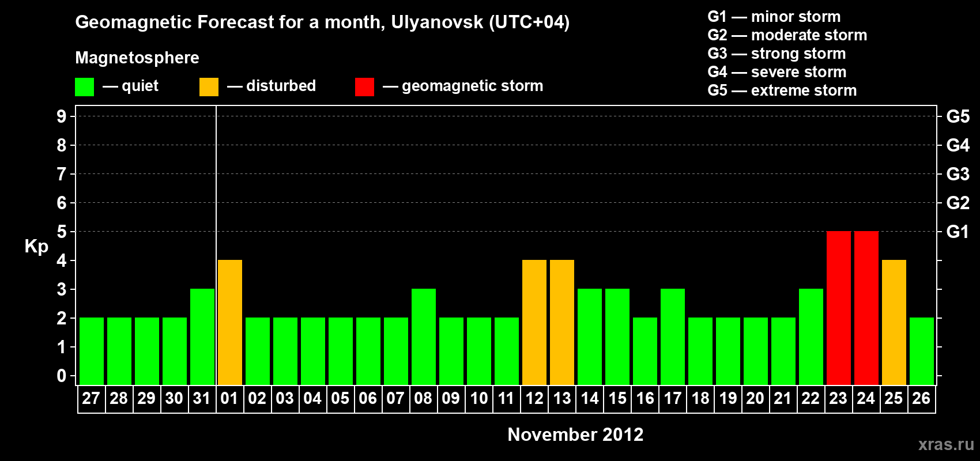Viewport: 980px width, 461px height.
Task: Click the 'G4 — severe storm' legend line
Action: 777,72
